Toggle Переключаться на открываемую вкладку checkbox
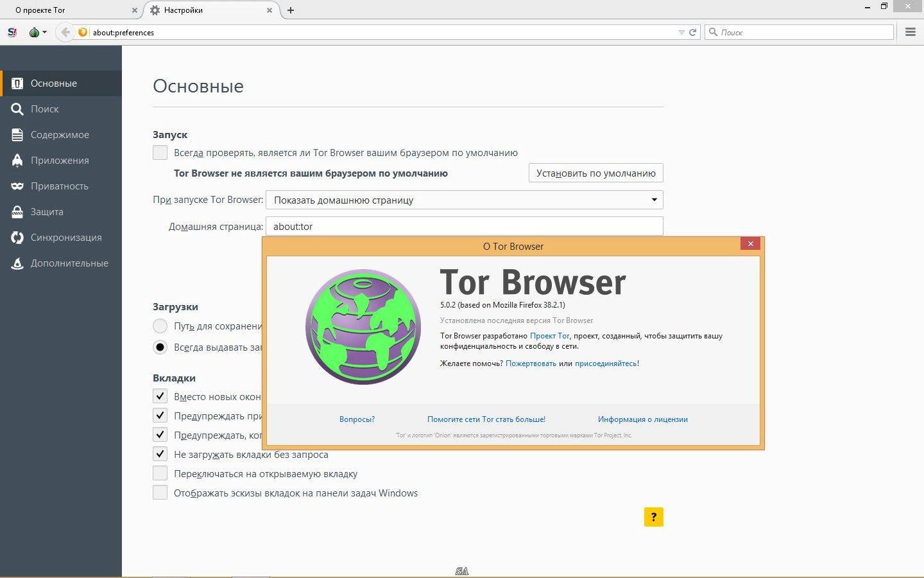This screenshot has height=578, width=924. click(160, 474)
